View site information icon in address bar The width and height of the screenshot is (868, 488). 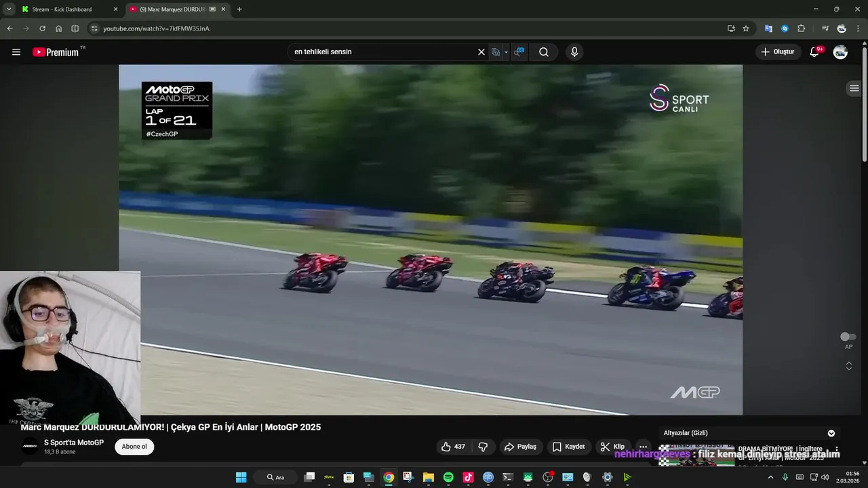click(x=94, y=28)
